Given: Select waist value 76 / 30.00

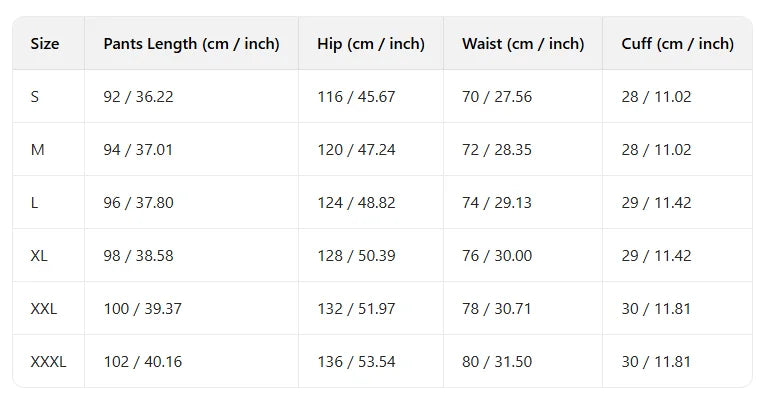Looking at the screenshot, I should [x=497, y=256].
